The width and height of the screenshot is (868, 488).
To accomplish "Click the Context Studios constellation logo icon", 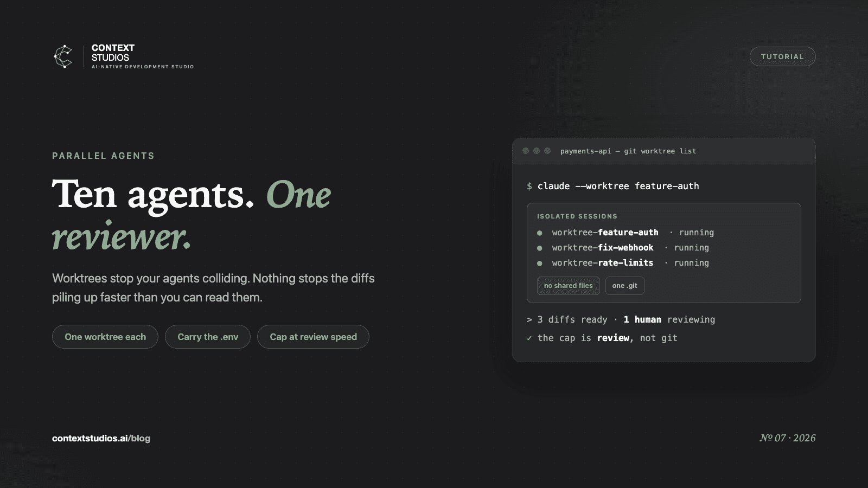I will pos(63,56).
